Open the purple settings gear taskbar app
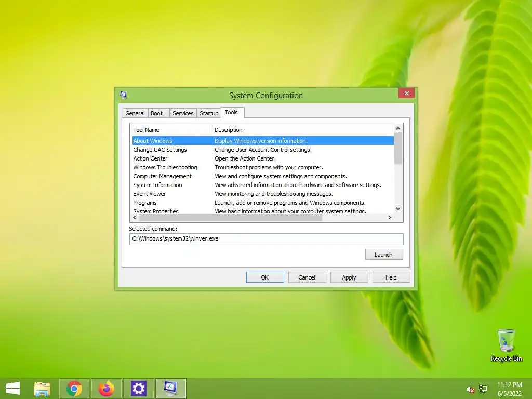532x399 pixels. coord(138,389)
